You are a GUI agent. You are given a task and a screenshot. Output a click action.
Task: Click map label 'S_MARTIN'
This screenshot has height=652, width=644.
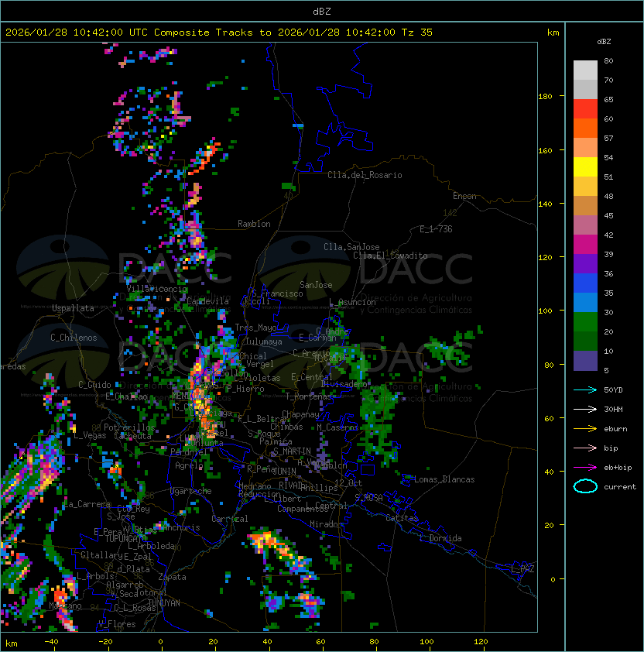292,451
